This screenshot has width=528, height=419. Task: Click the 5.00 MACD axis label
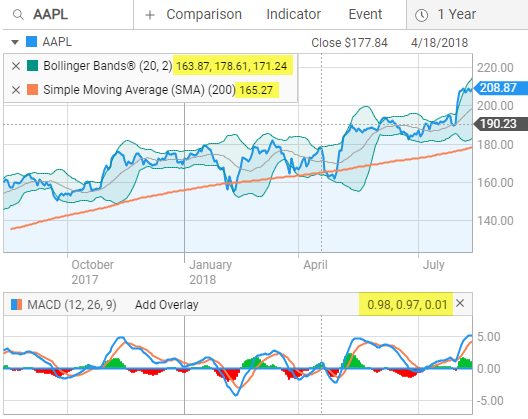coord(489,337)
